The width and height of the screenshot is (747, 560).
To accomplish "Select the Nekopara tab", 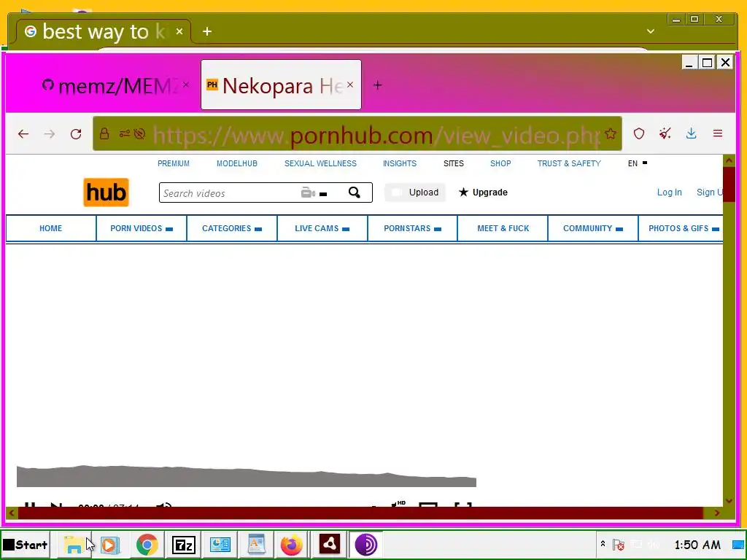I will coord(281,85).
